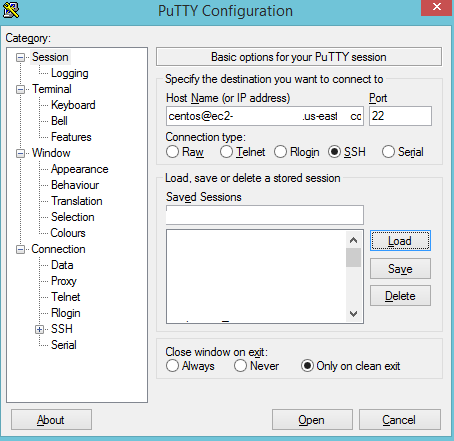Open the Colours category
This screenshot has height=441, width=454.
(68, 233)
